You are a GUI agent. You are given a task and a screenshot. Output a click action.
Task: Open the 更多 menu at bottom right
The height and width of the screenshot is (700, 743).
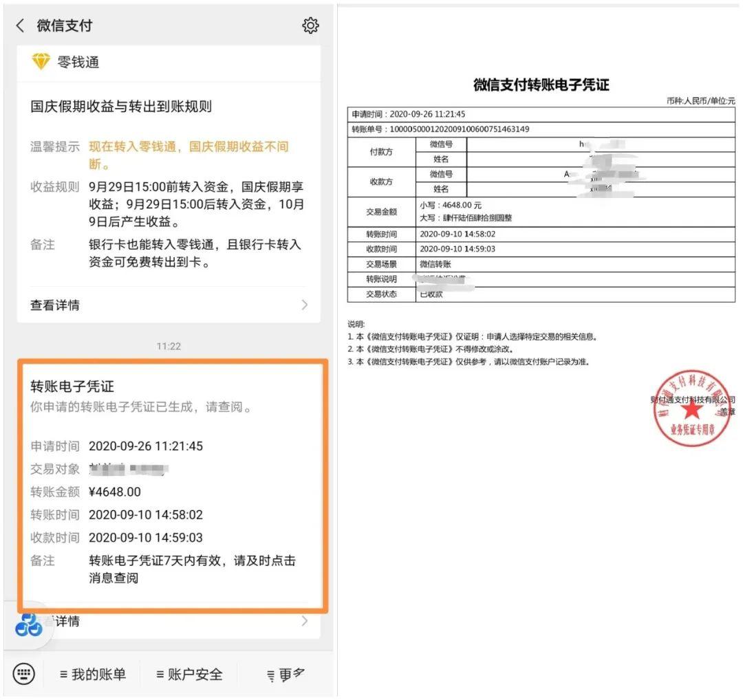tap(286, 674)
